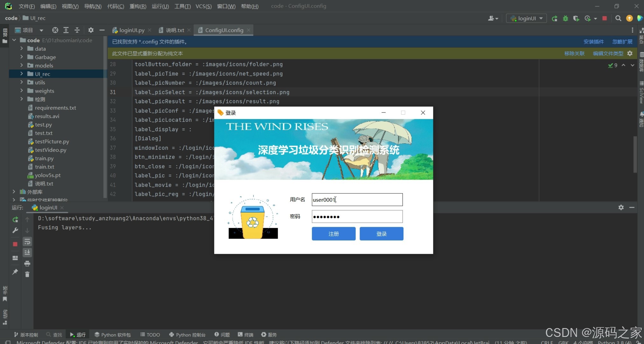644x344 pixels.
Task: Click the editor vertical scrollbar thumb
Action: tap(635, 154)
